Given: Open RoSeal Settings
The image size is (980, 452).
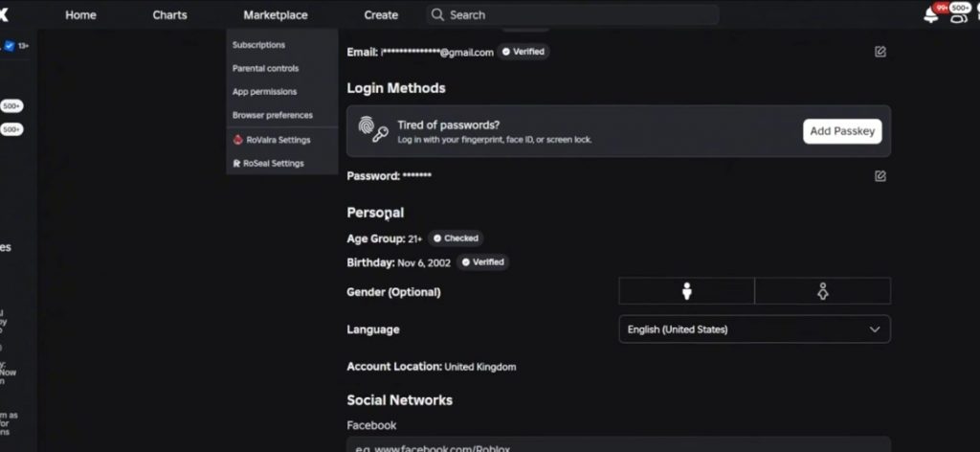Looking at the screenshot, I should tap(273, 163).
